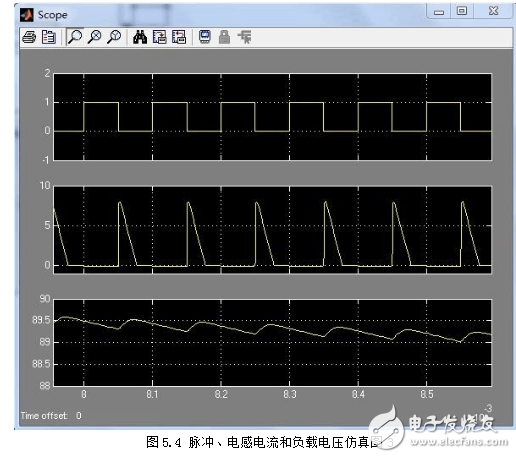Click the lock axes selection icon
Image resolution: width=516 pixels, height=458 pixels.
coord(224,37)
